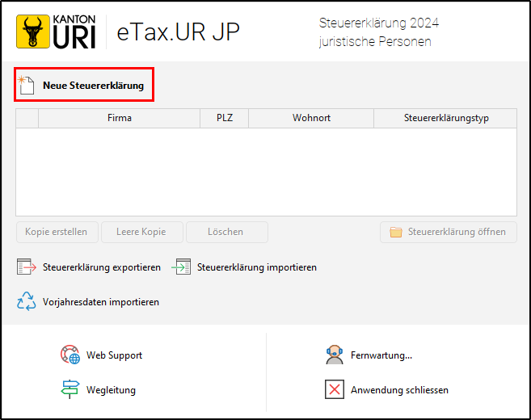Select Steuererklärung importieren label
The image size is (531, 420).
click(257, 267)
